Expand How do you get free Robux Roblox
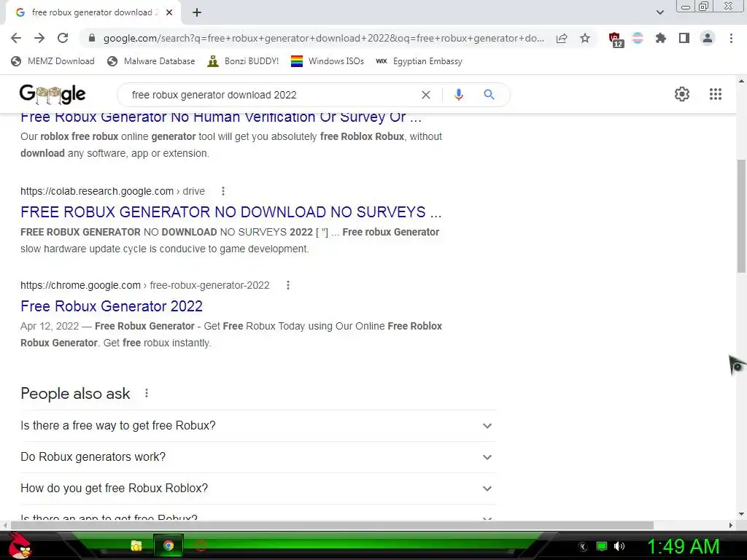 tap(258, 489)
